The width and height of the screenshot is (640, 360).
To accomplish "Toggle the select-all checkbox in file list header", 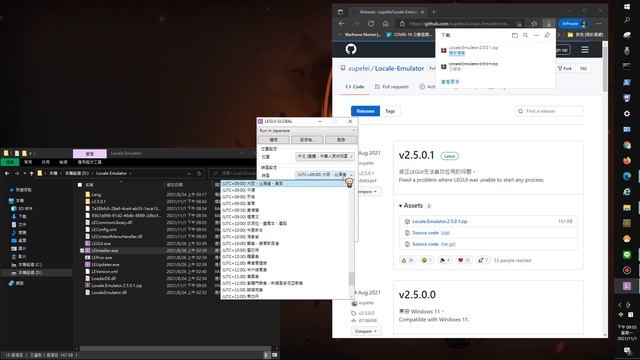I will [x=80, y=185].
